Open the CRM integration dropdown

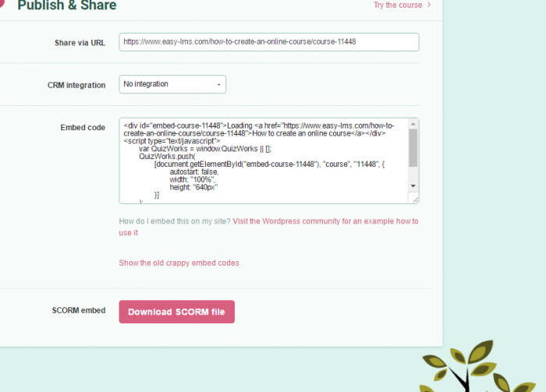pos(172,84)
